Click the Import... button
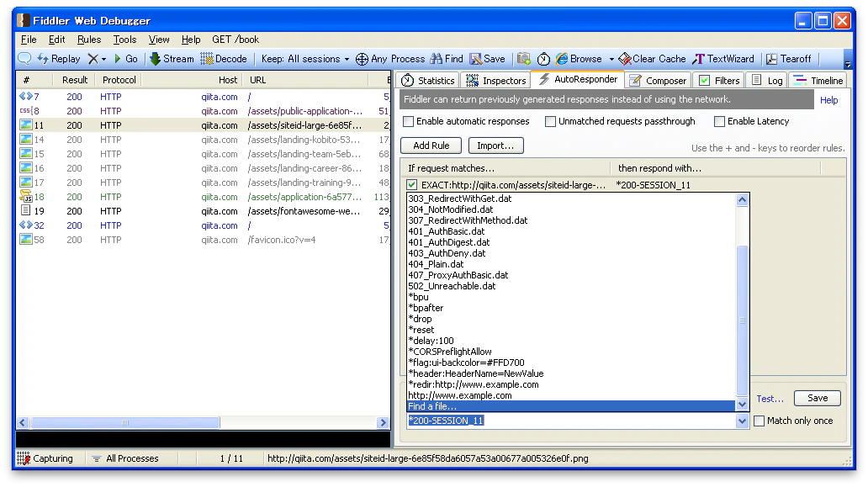The height and width of the screenshot is (487, 868). click(496, 146)
